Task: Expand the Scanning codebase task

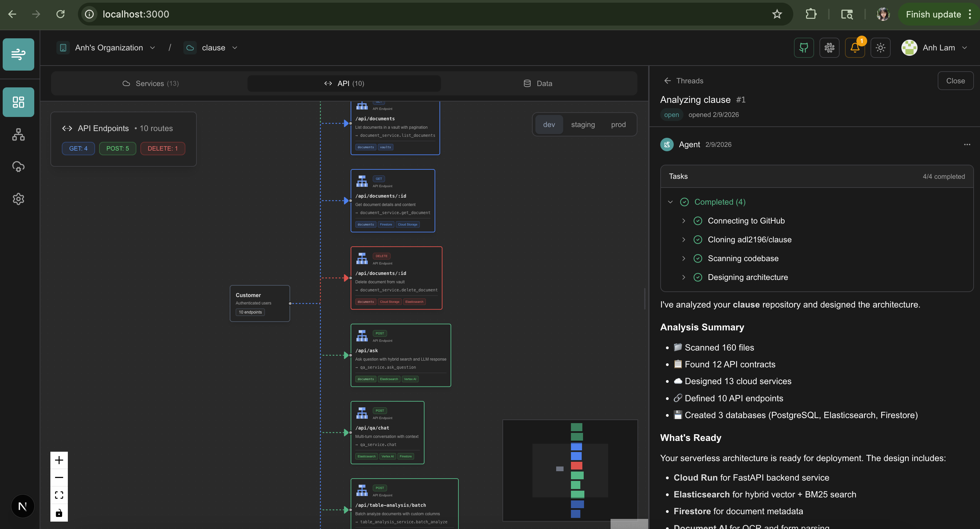Action: [683, 258]
